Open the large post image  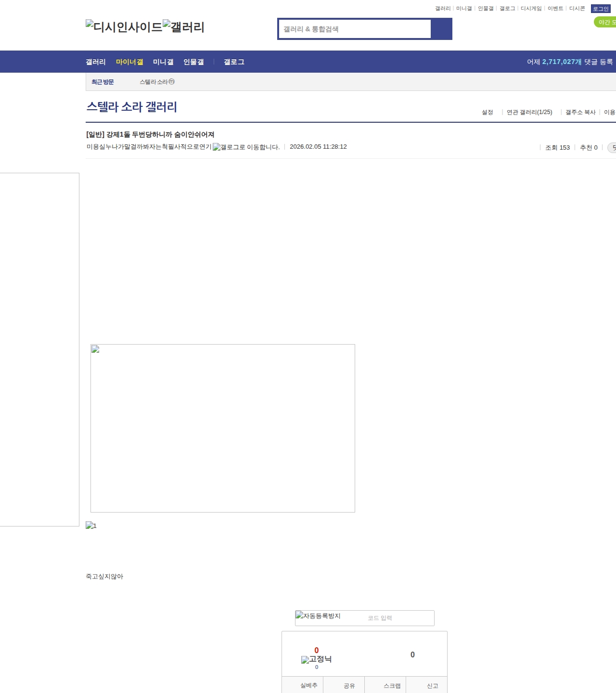pyautogui.click(x=222, y=428)
